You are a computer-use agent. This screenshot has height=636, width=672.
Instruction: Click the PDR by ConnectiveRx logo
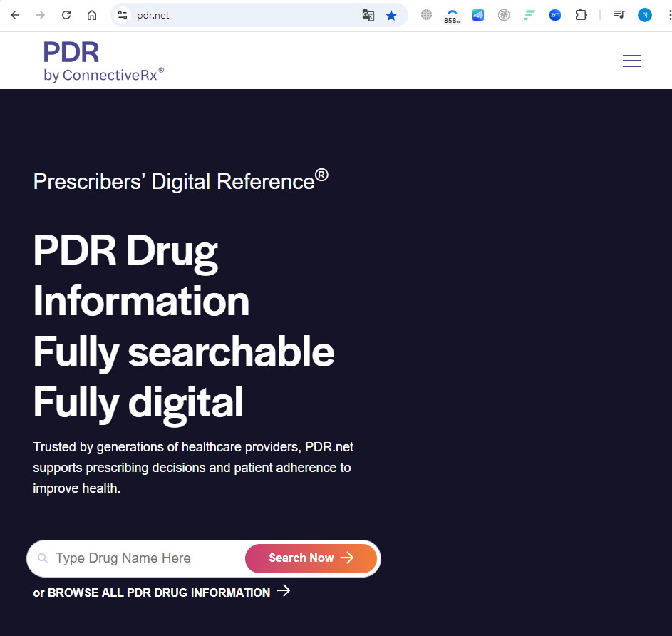[103, 61]
